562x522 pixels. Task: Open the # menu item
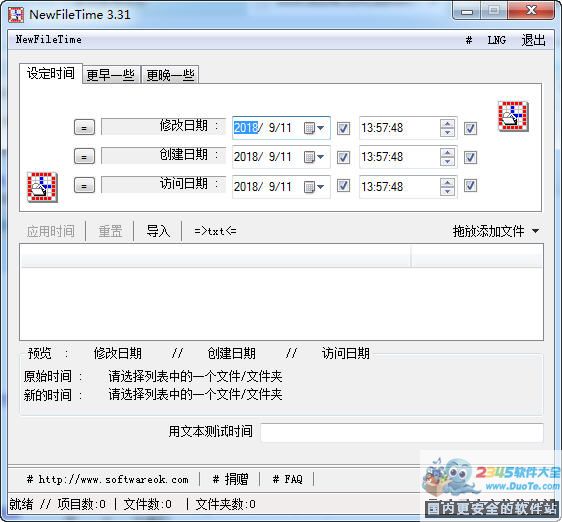click(x=469, y=40)
